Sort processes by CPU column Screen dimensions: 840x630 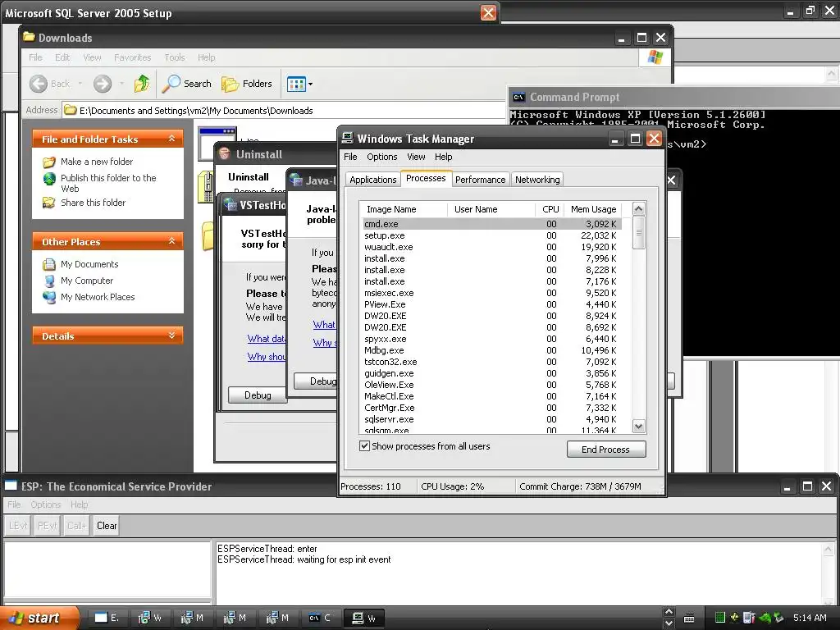pyautogui.click(x=550, y=209)
